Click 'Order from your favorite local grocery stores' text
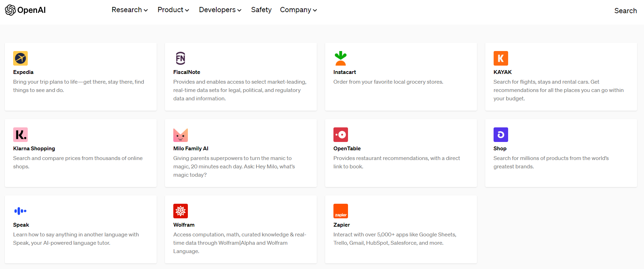Viewport: 644px width, 269px height. [x=388, y=82]
